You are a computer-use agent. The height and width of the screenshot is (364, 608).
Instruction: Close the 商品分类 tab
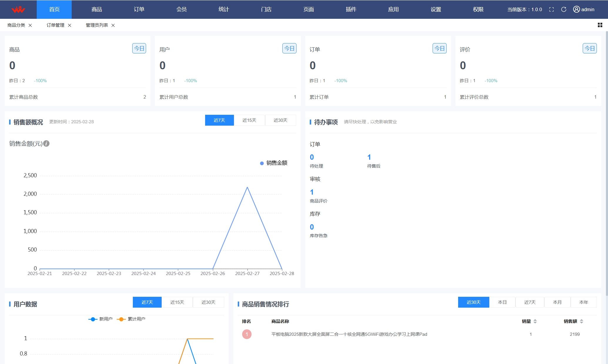[x=30, y=25]
